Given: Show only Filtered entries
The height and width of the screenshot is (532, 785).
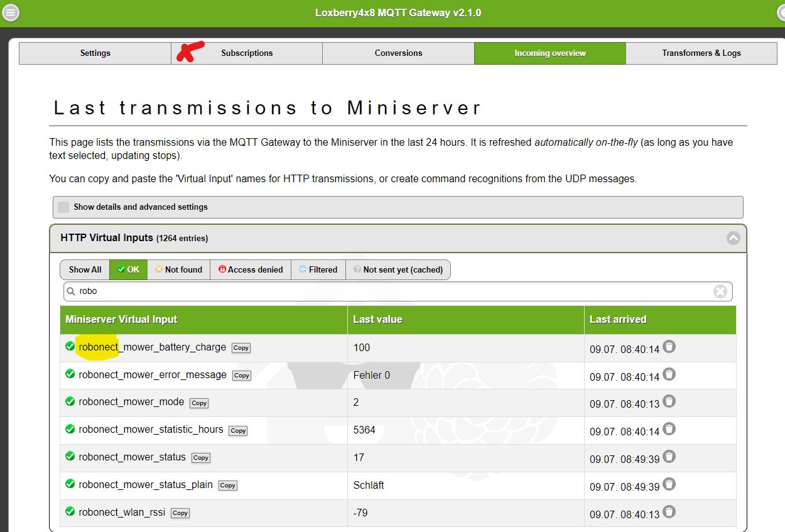Looking at the screenshot, I should (x=318, y=269).
